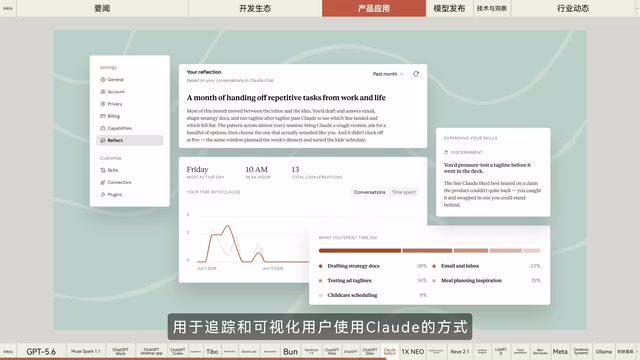Screen dimensions: 640x360
Task: Open Skills customization page
Action: pos(130,170)
